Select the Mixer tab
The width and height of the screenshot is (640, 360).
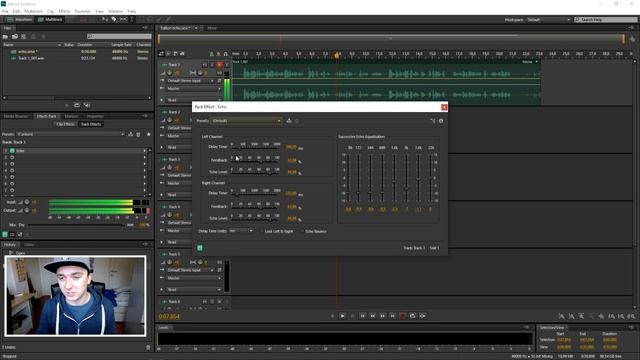(x=212, y=28)
